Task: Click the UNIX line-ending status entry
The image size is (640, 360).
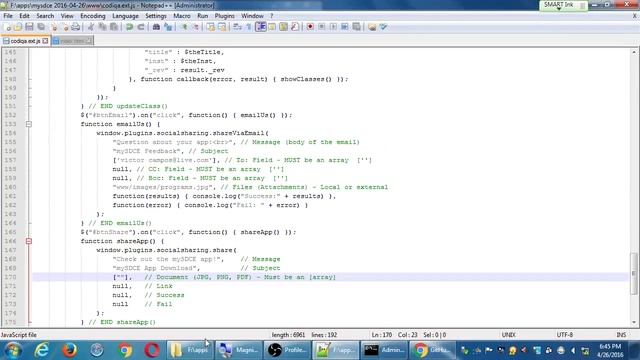Action: (508, 335)
